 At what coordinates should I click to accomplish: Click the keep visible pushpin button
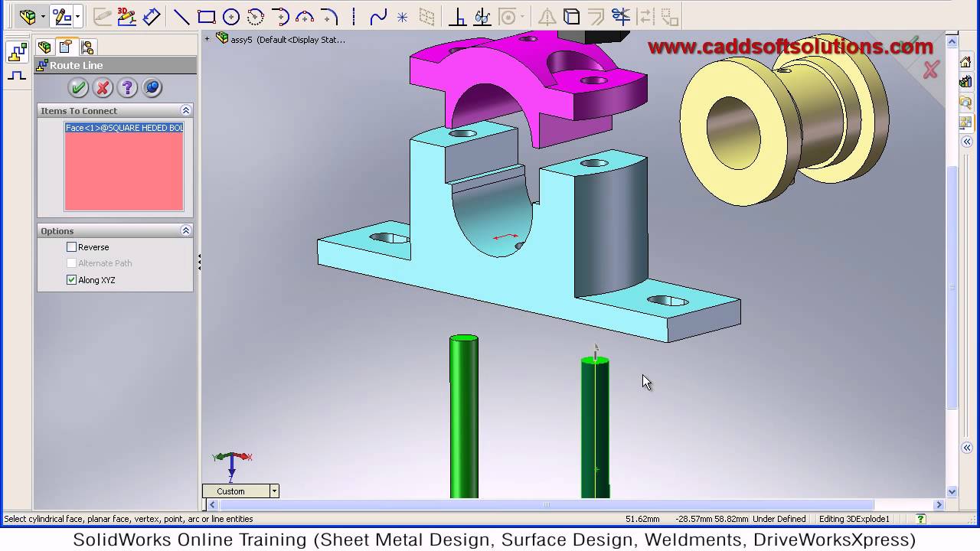click(x=152, y=87)
